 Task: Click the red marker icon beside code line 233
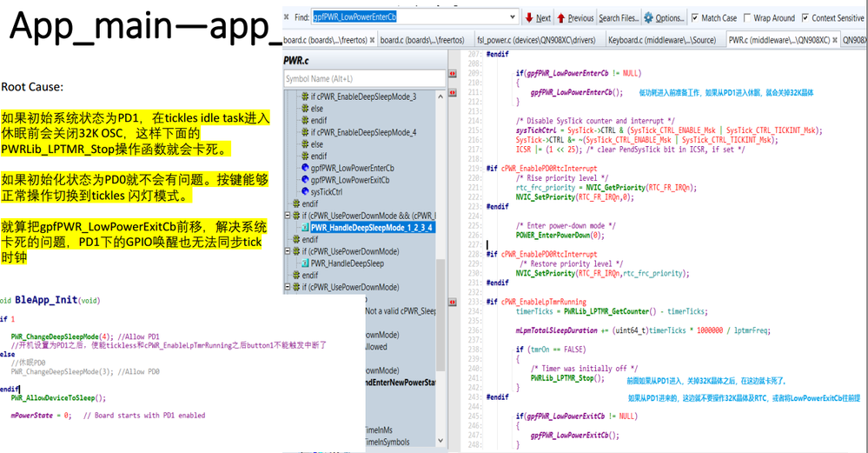pos(453,303)
